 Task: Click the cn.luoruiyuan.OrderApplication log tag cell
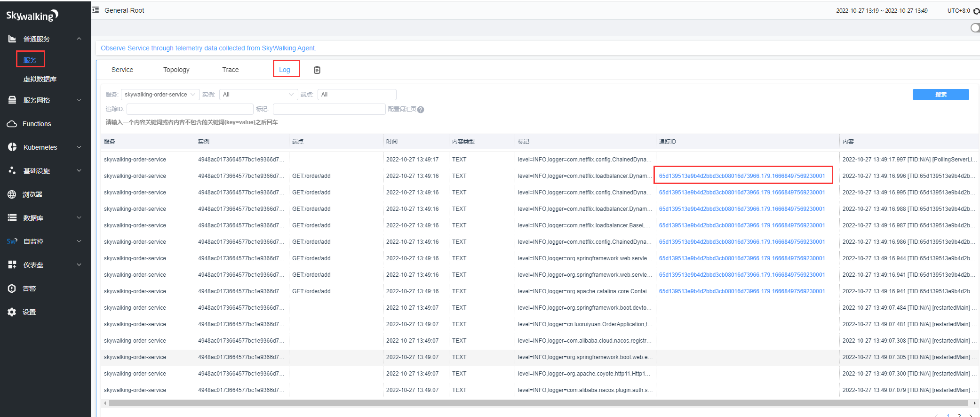click(585, 324)
